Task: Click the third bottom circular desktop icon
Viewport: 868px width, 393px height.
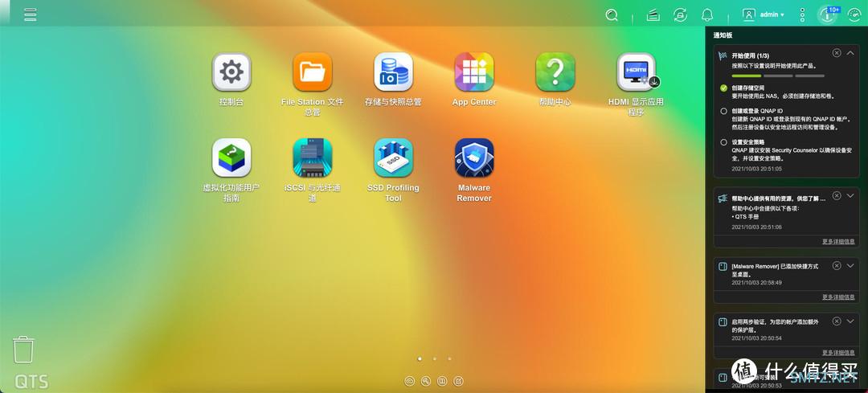Action: [x=442, y=381]
